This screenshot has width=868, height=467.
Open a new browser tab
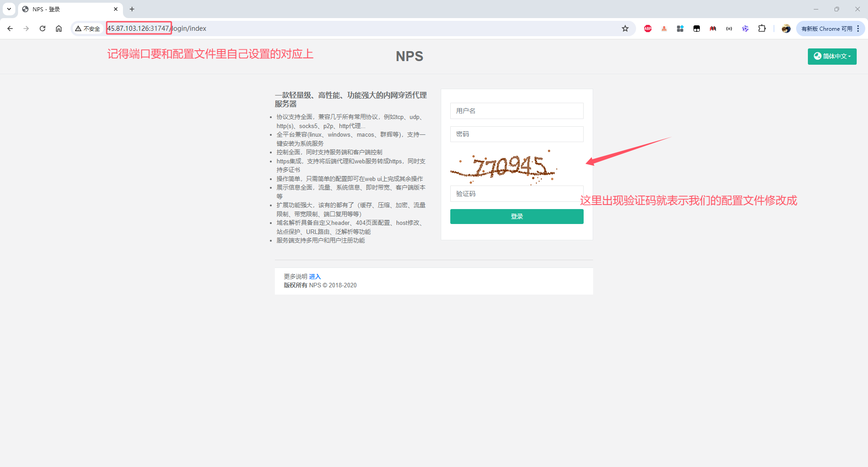(132, 9)
